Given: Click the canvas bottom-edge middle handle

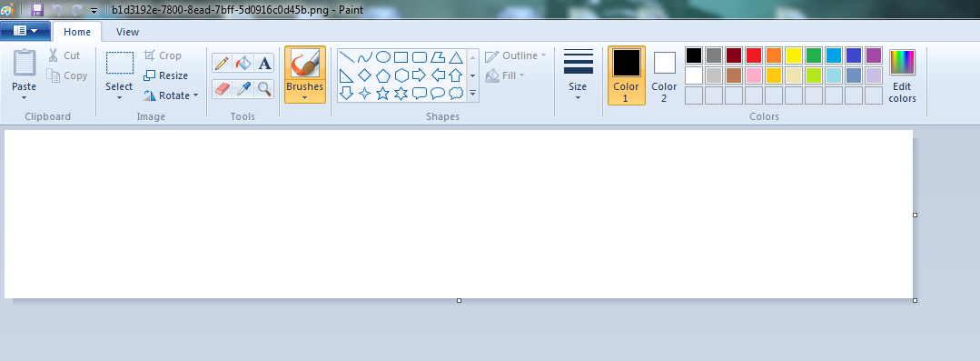Looking at the screenshot, I should point(460,301).
